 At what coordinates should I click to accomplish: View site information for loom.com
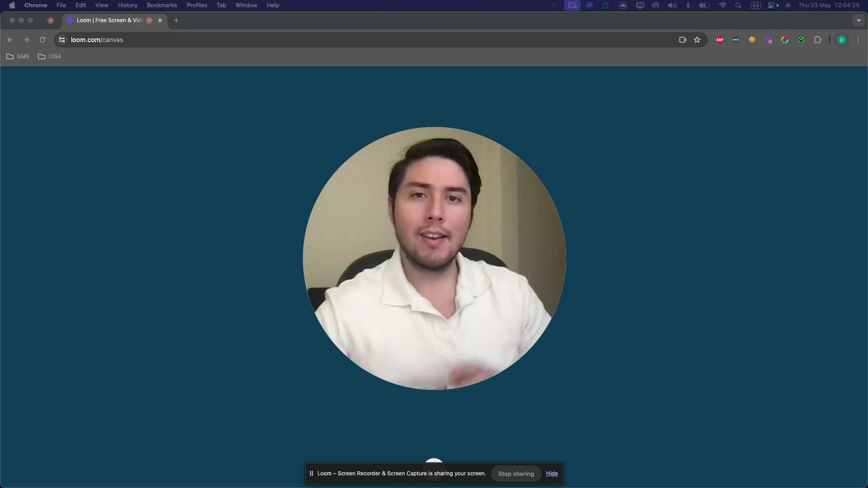coord(62,39)
